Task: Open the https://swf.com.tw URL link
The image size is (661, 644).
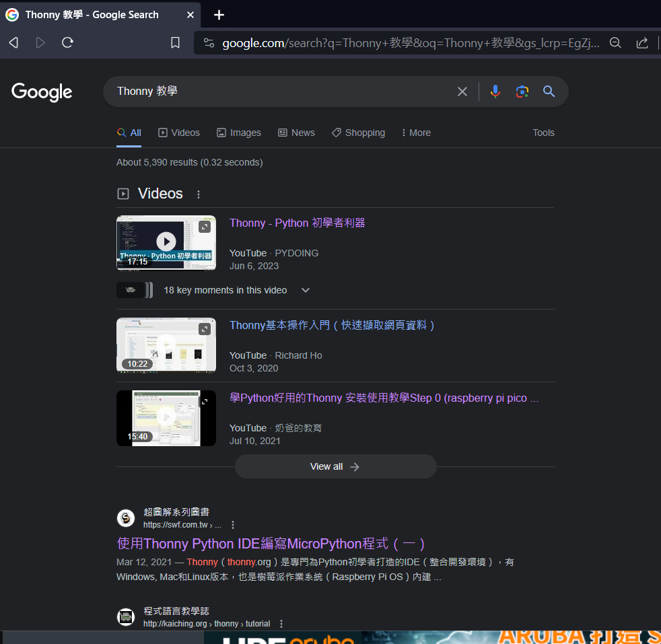Action: pos(182,525)
